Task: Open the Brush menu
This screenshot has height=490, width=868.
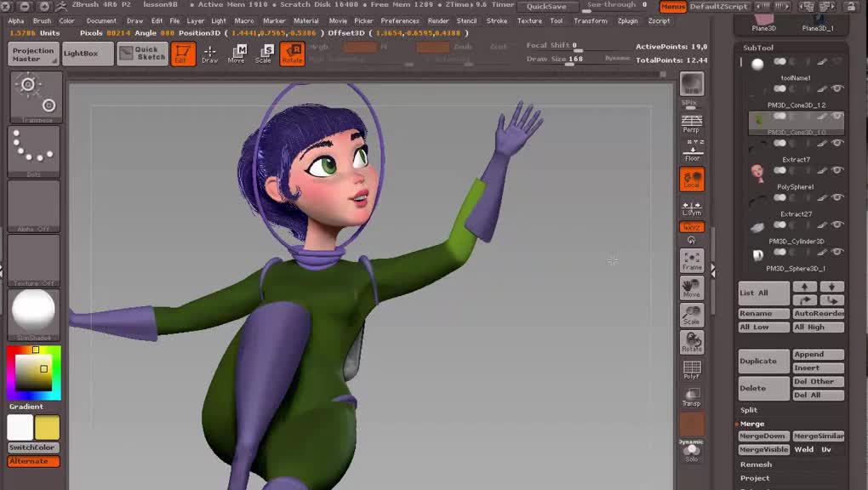Action: [x=42, y=21]
